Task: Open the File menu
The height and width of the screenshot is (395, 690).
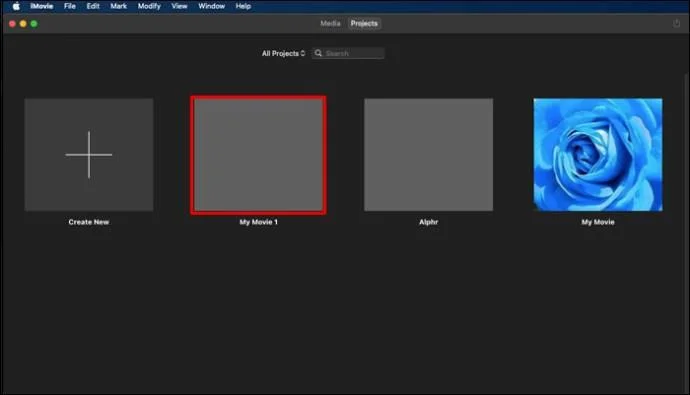Action: pos(70,6)
